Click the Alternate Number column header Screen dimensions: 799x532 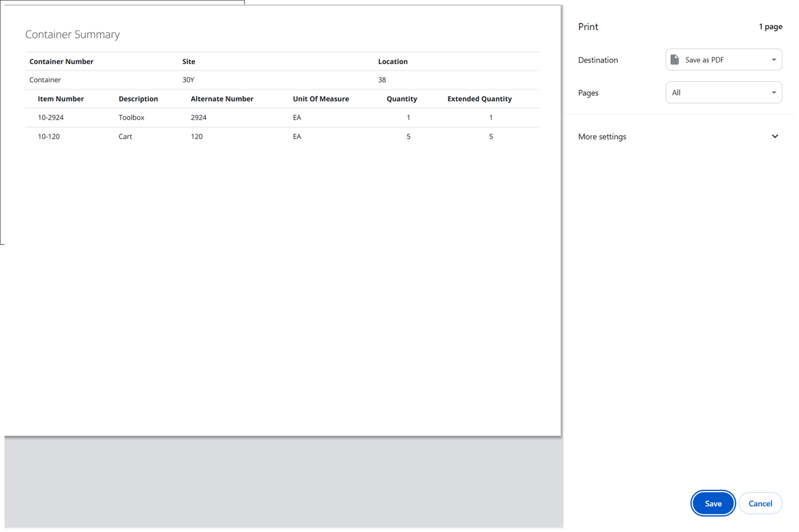pyautogui.click(x=222, y=99)
